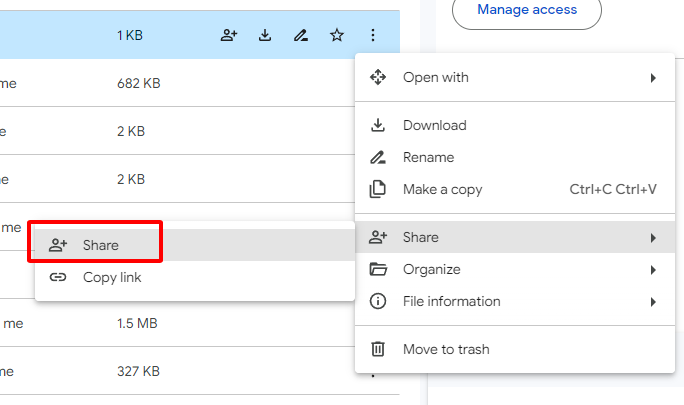This screenshot has width=684, height=405.
Task: Choose Rename in the context menu
Action: click(x=428, y=157)
